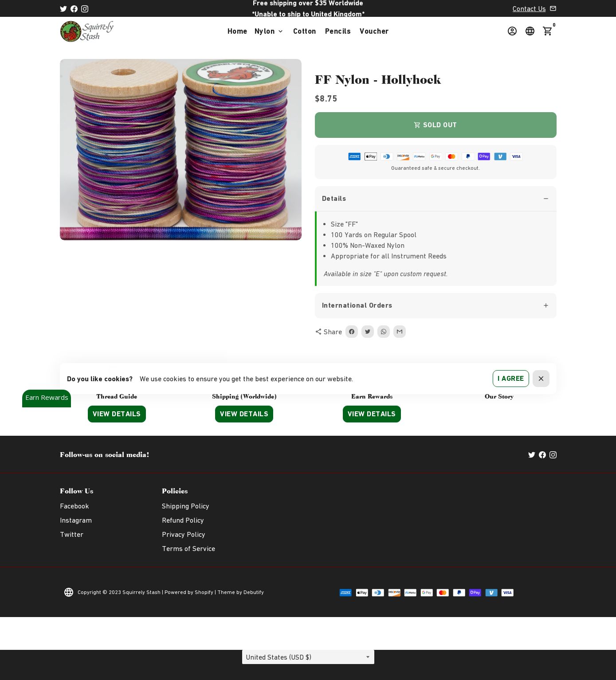The image size is (616, 680).
Task: Click the footer Facebook icon
Action: 542,455
